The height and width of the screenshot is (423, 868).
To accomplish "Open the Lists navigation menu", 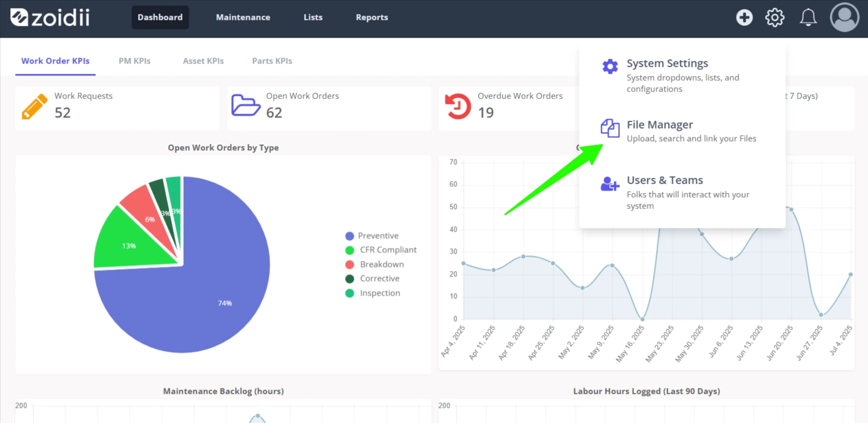I will (313, 17).
